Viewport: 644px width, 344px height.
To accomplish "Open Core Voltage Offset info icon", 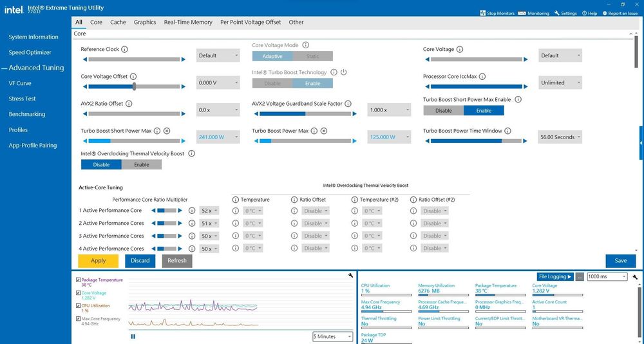I will 133,77.
